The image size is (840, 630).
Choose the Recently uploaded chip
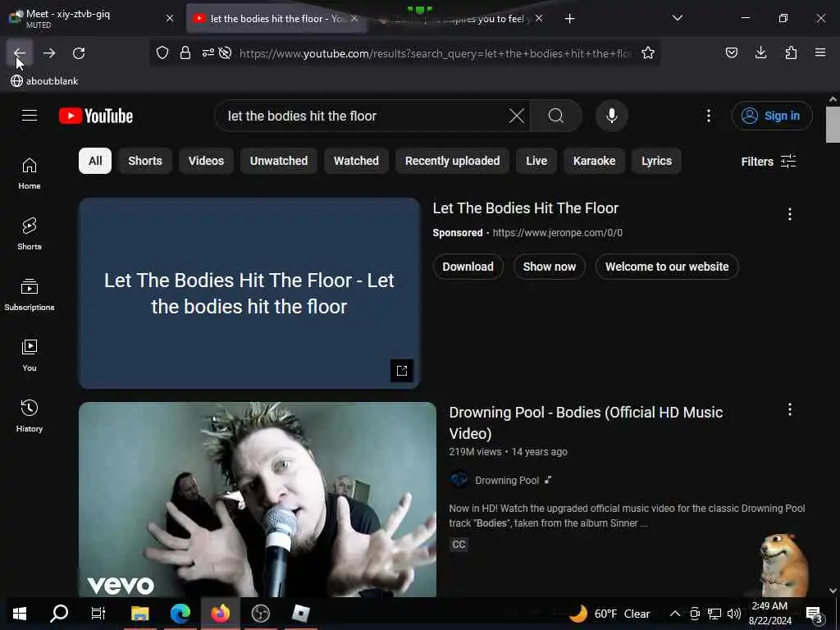coord(452,161)
